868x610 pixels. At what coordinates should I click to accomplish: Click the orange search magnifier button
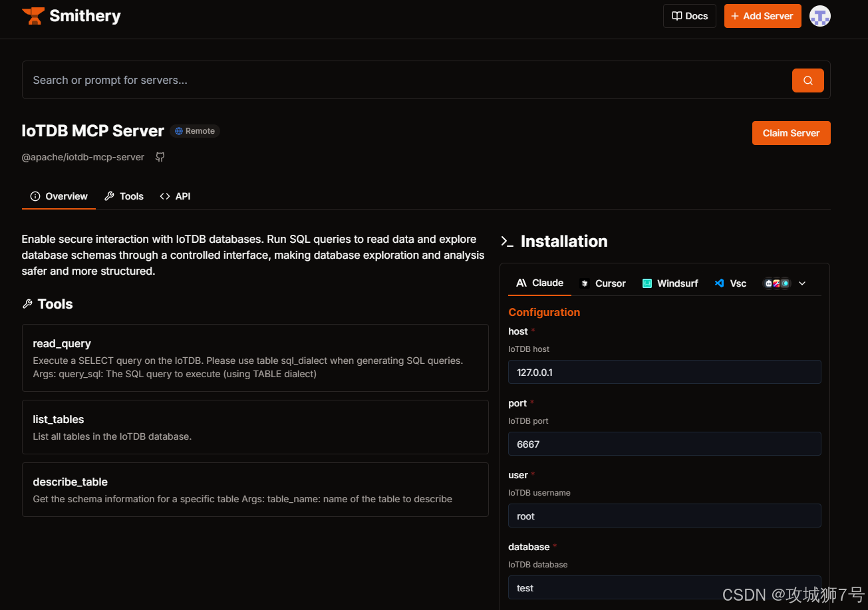tap(807, 80)
